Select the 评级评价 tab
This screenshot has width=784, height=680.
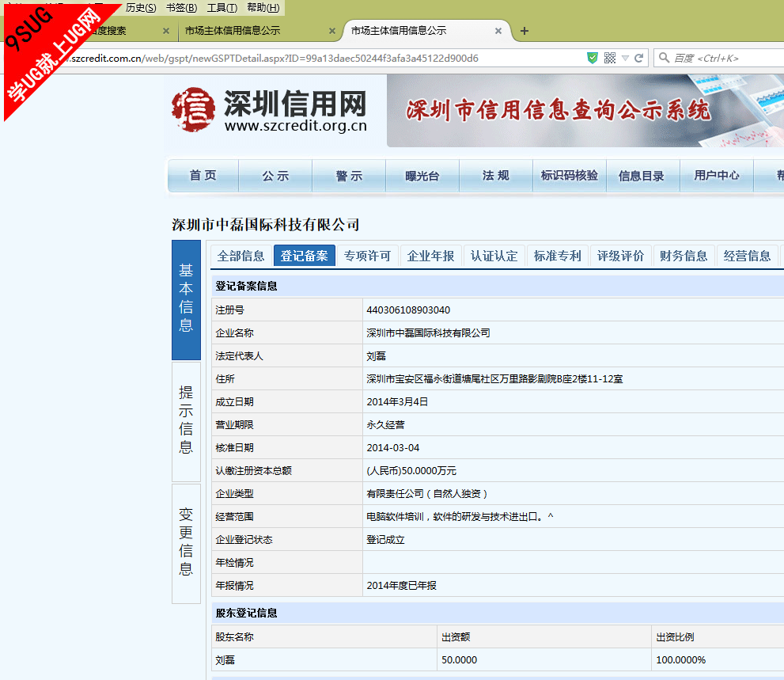pyautogui.click(x=620, y=256)
